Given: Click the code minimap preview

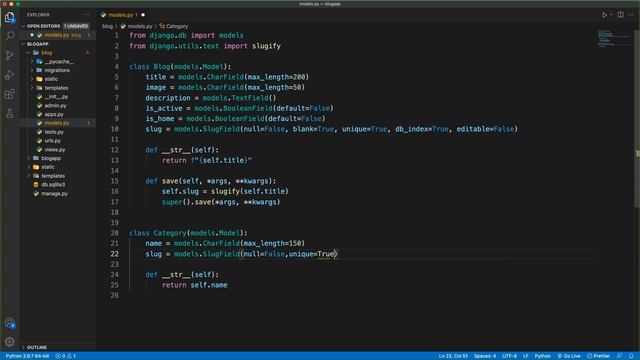Looking at the screenshot, I should (x=614, y=39).
